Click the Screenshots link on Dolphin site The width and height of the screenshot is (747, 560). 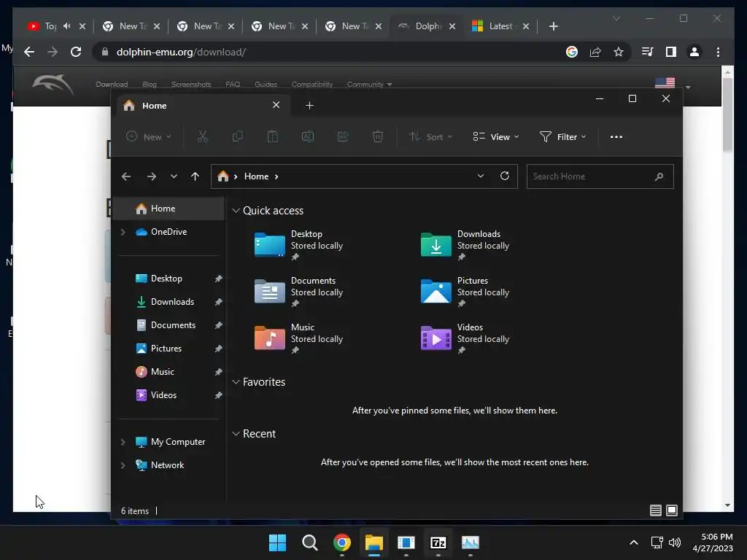(191, 85)
